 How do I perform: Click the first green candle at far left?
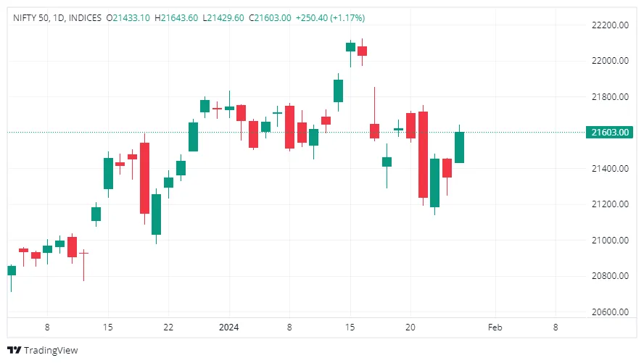[12, 270]
